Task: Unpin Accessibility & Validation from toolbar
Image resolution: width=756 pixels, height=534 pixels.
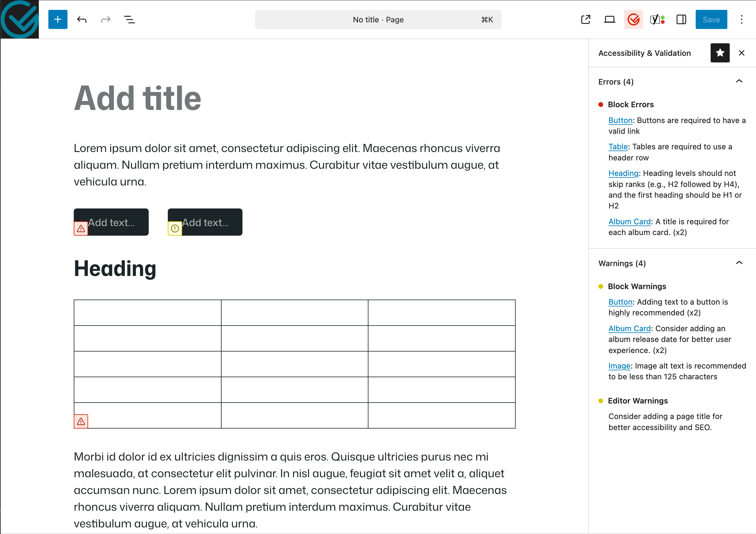Action: click(x=720, y=53)
